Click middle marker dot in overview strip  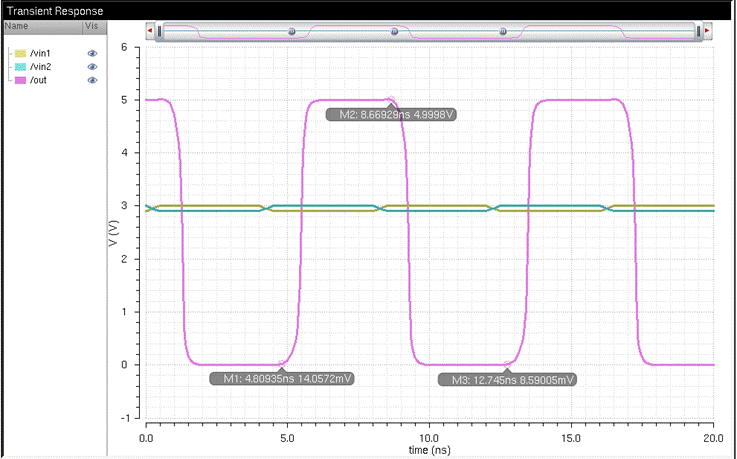(x=394, y=31)
